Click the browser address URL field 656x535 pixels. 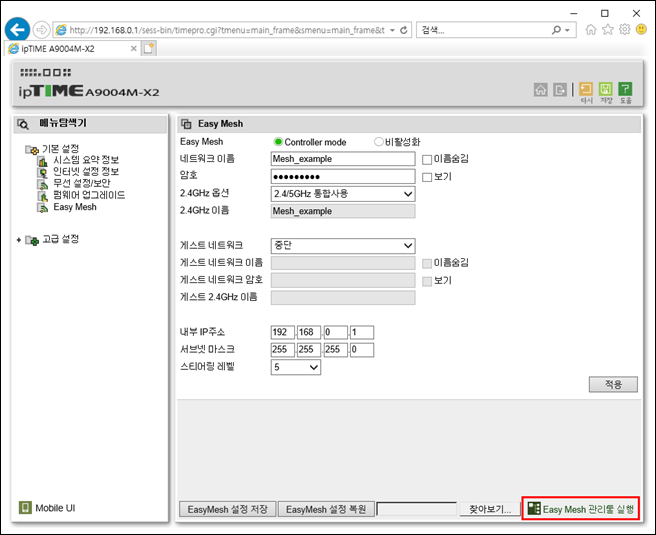[226, 30]
